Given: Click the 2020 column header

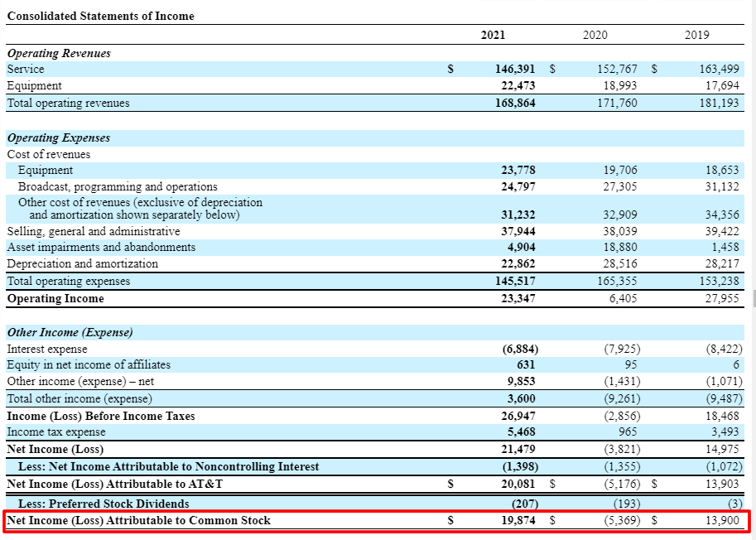Looking at the screenshot, I should [595, 35].
